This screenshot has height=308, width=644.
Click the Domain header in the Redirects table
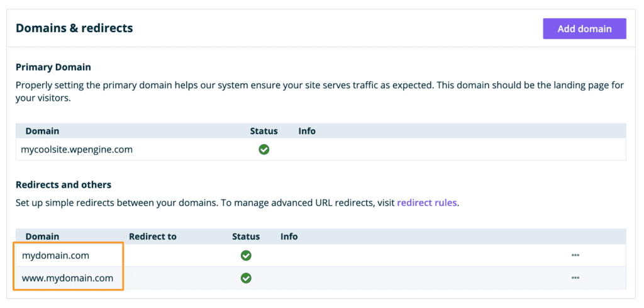(x=42, y=237)
